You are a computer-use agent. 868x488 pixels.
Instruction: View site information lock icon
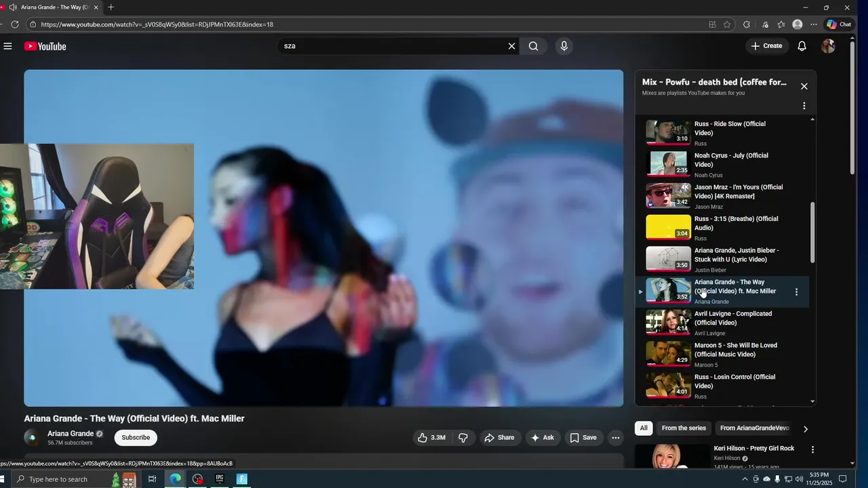tap(33, 24)
